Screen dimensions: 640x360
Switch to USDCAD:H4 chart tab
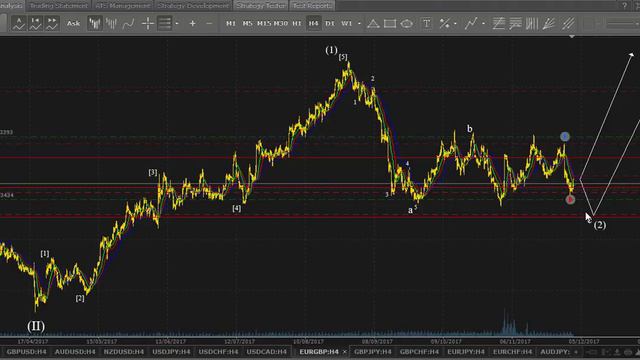(267, 351)
